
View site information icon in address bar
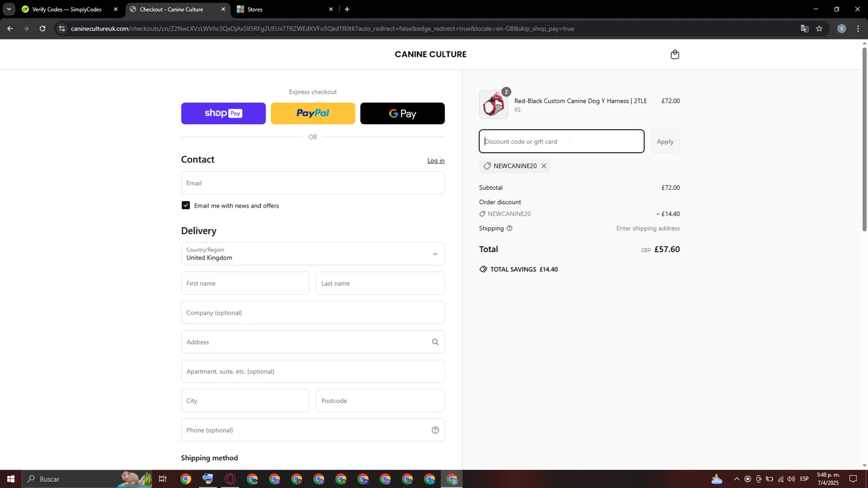(x=62, y=28)
